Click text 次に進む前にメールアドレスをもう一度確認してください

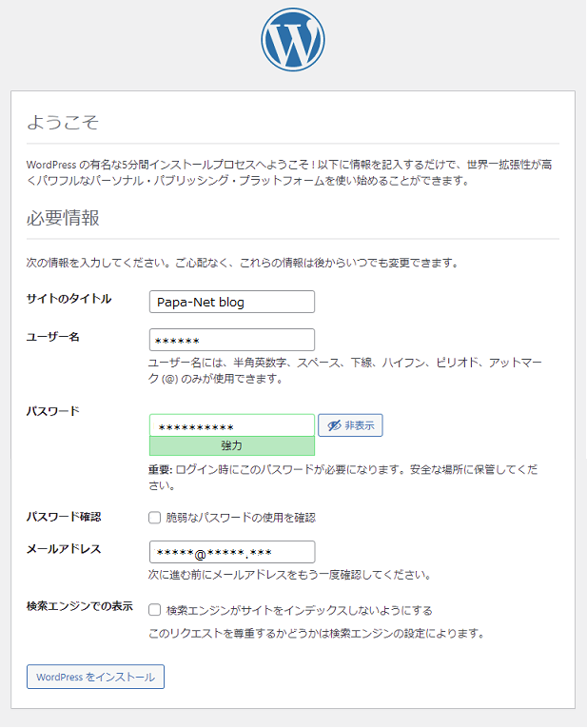(290, 575)
